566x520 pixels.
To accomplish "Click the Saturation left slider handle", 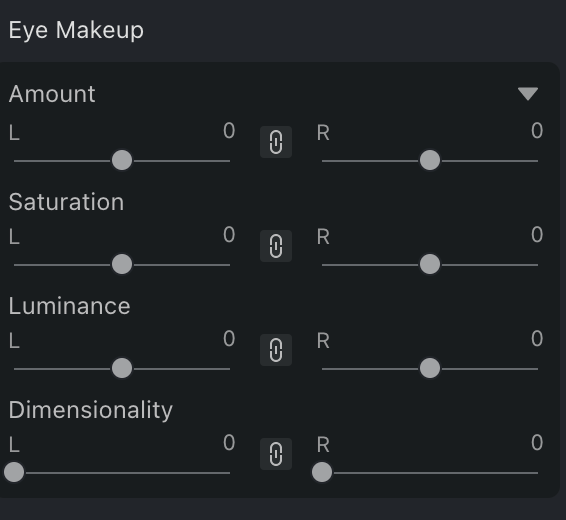I will click(122, 264).
